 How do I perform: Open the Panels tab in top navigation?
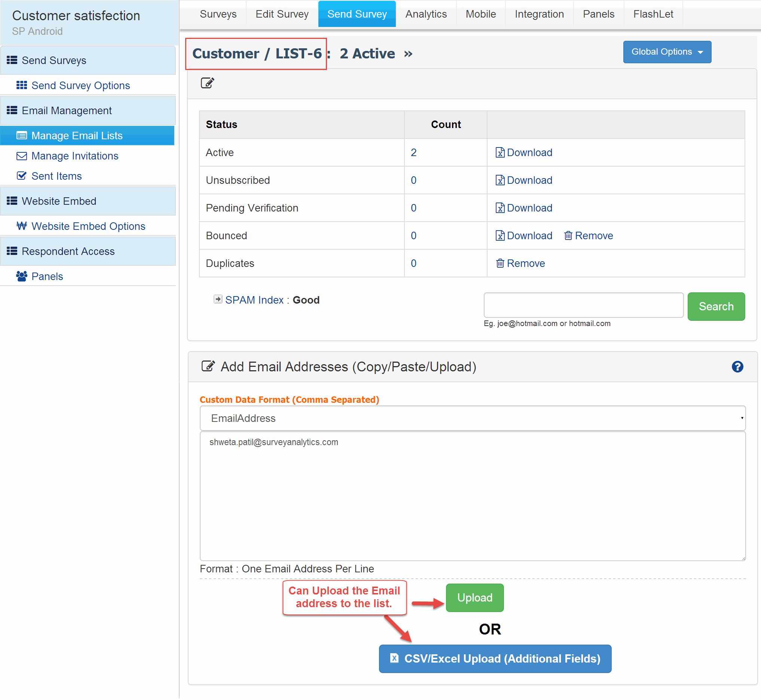click(598, 14)
